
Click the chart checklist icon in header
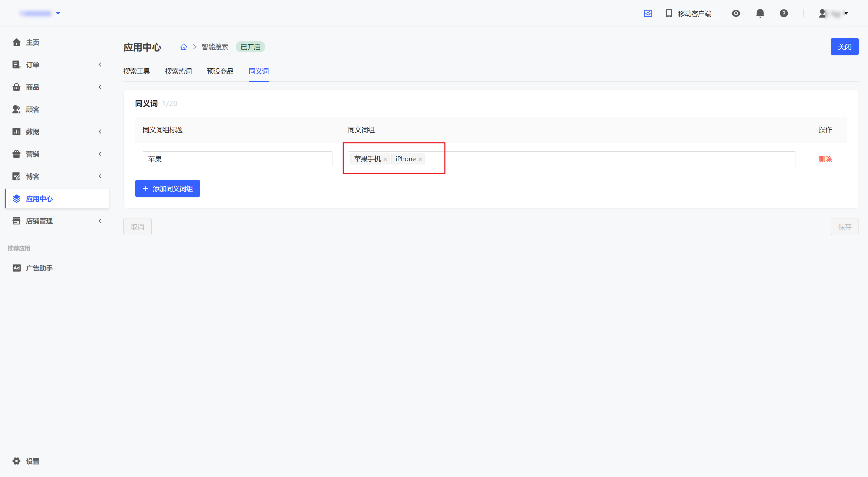648,14
